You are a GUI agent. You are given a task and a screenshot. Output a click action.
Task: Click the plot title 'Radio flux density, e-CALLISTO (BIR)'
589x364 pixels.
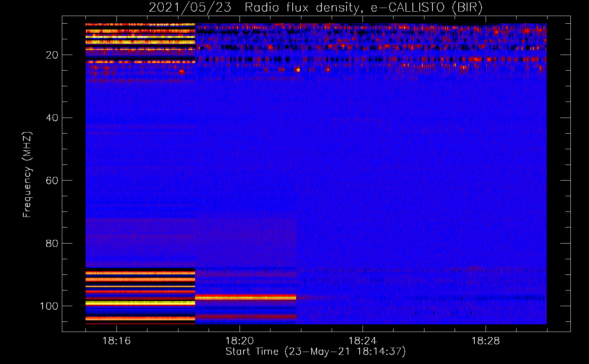click(364, 8)
